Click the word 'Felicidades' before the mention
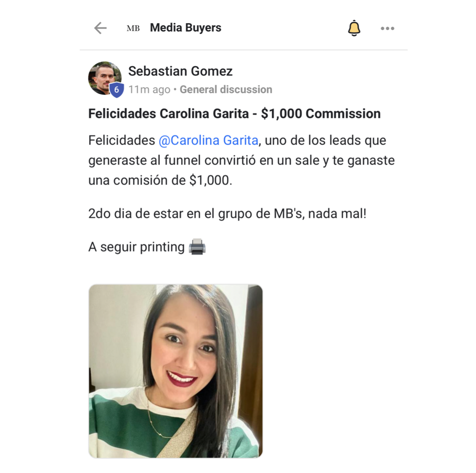The image size is (476, 473). [122, 140]
